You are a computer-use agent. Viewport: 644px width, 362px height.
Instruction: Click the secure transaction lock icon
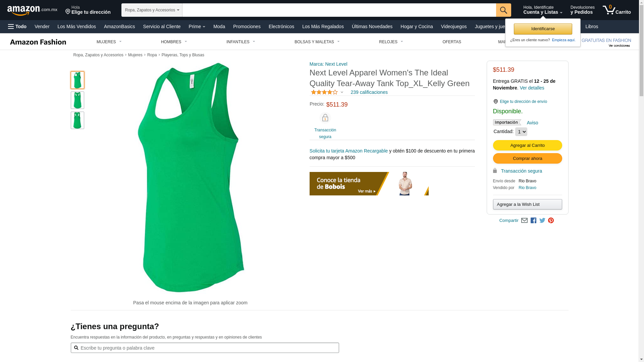pyautogui.click(x=325, y=118)
